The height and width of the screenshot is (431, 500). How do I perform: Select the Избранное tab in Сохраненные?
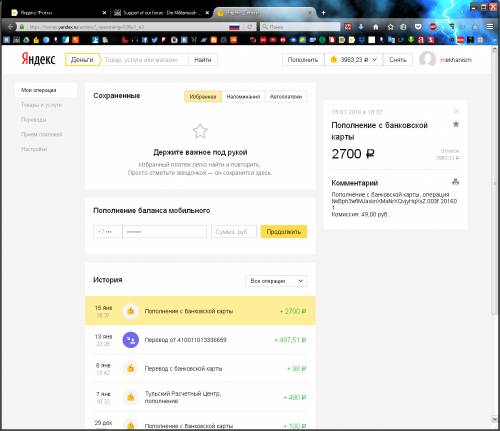point(203,97)
